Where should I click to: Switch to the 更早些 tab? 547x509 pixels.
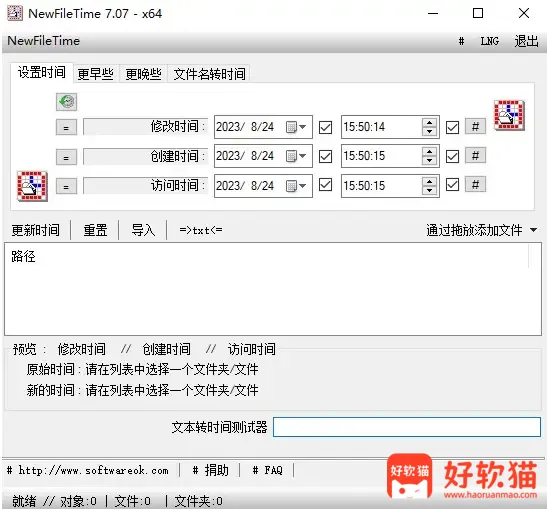(x=96, y=74)
